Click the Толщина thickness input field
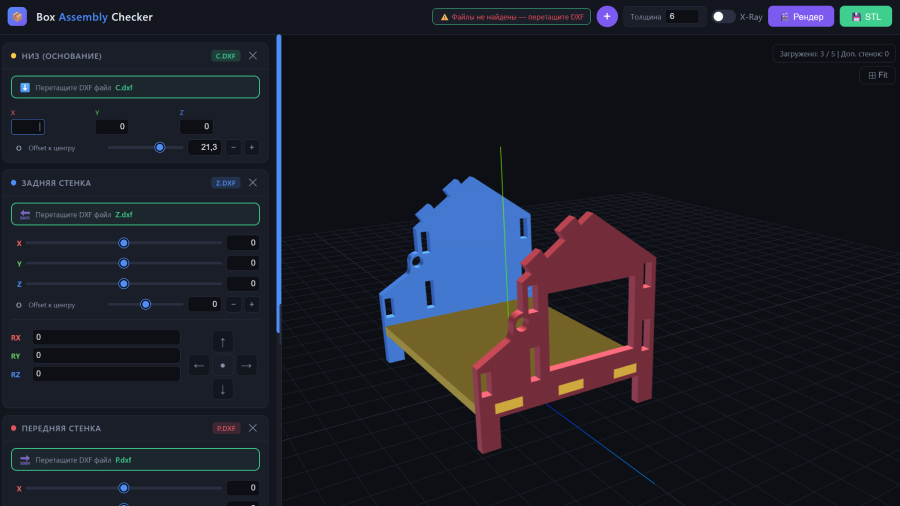The image size is (900, 506). pos(681,17)
